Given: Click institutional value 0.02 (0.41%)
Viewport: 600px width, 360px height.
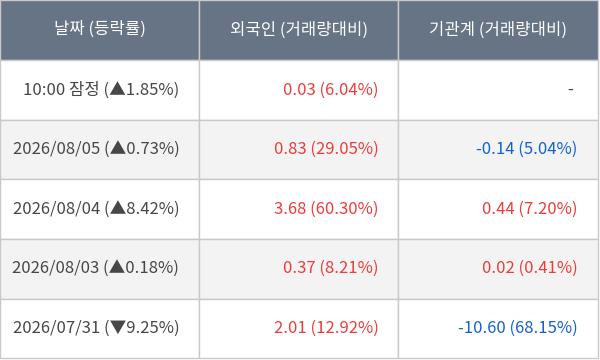Looking at the screenshot, I should tap(530, 267).
